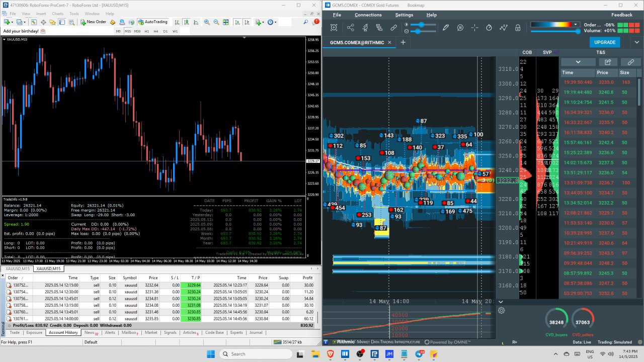644x362 pixels.
Task: Click the Bookmap screenshot capture icon
Action: click(334, 28)
